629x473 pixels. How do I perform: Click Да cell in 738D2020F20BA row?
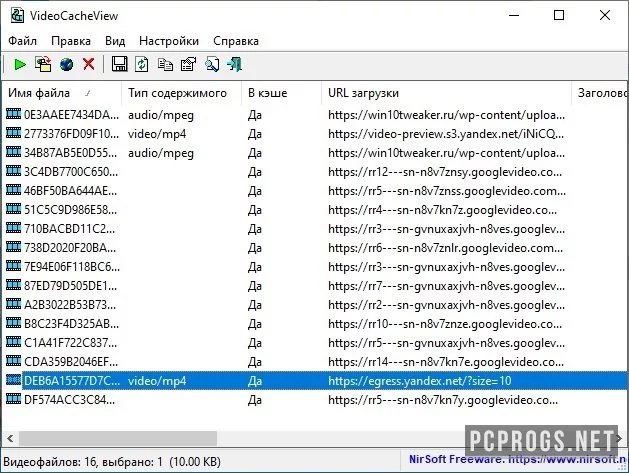[255, 248]
